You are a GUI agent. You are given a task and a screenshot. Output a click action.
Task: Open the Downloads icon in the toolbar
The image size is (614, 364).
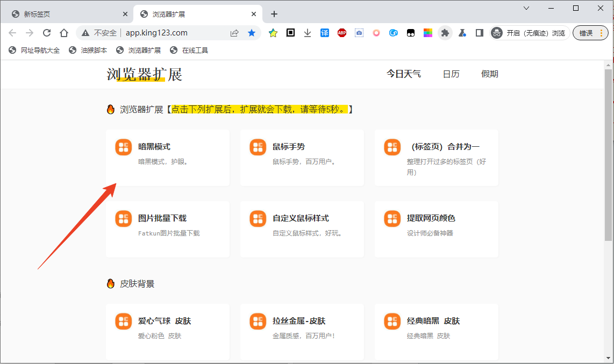click(307, 33)
